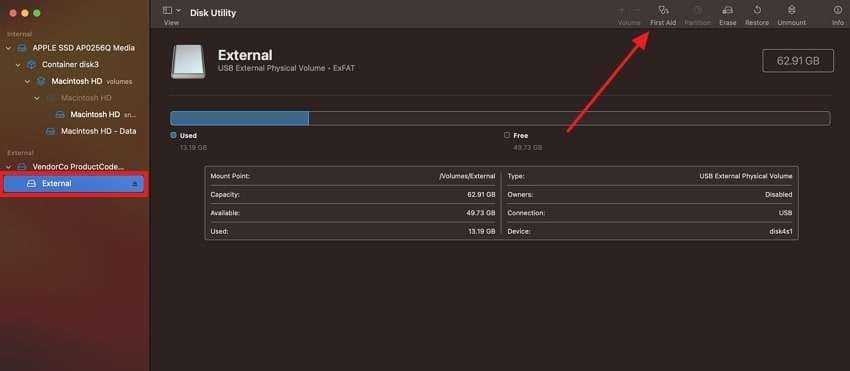Select the Macintosh HD snapshot entry
Viewport: 850px width, 371px height.
pyautogui.click(x=103, y=114)
